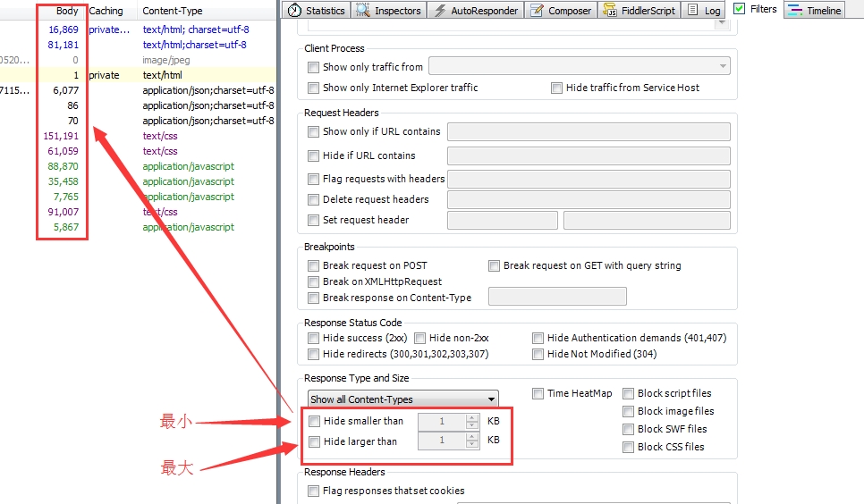864x504 pixels.
Task: Check Hide success (2xx)
Action: click(314, 338)
